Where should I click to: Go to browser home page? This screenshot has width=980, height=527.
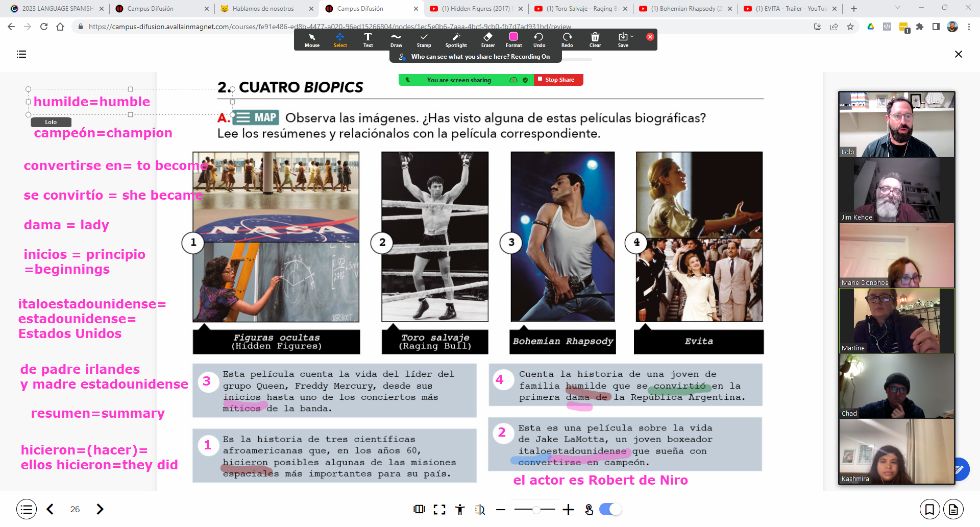click(x=60, y=27)
